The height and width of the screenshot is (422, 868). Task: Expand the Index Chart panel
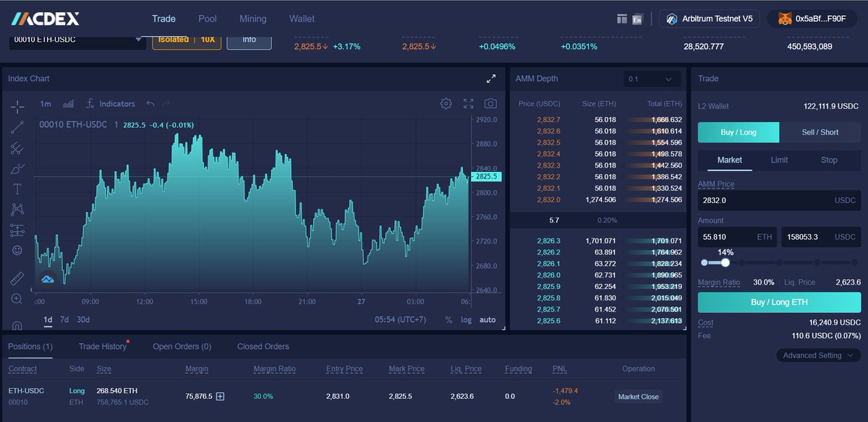(x=491, y=78)
